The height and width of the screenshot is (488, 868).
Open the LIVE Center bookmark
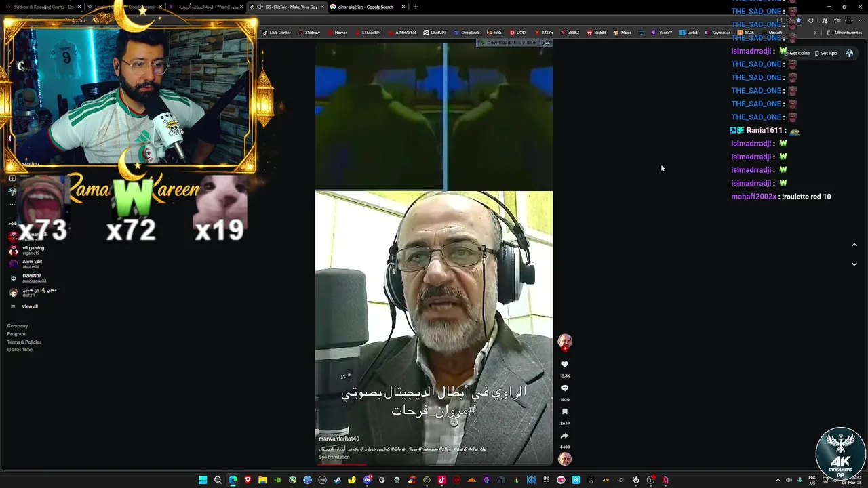point(277,33)
